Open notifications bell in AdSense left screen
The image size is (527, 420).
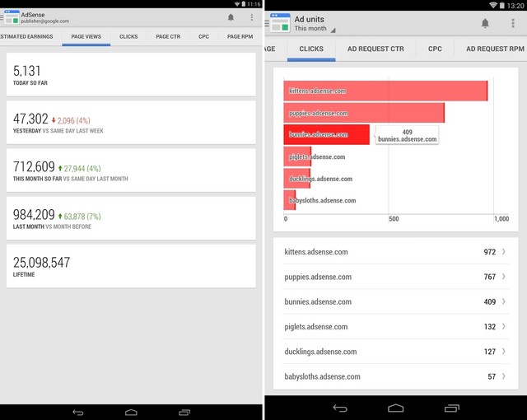tap(231, 17)
